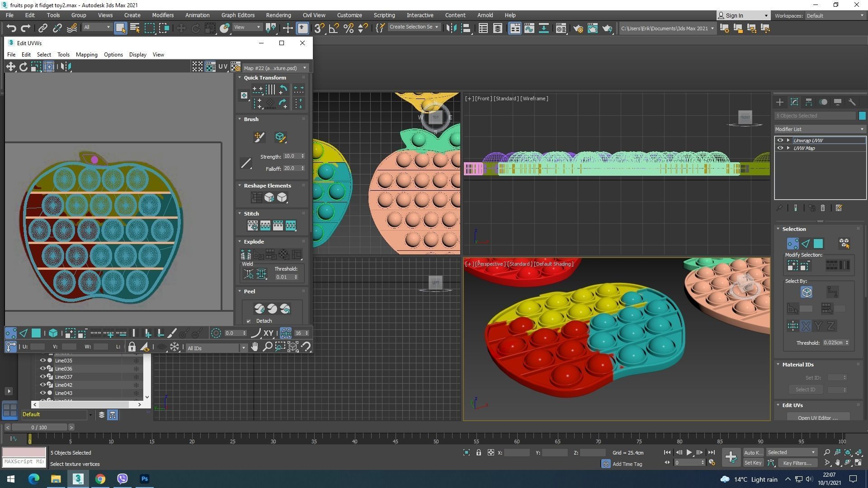Open the Material Editor icon

[561, 28]
